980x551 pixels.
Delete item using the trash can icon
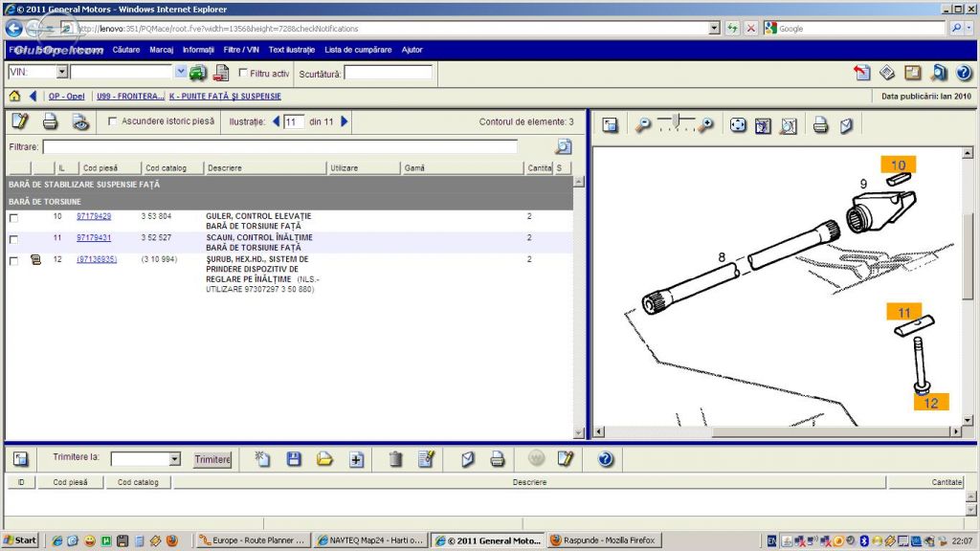[395, 459]
